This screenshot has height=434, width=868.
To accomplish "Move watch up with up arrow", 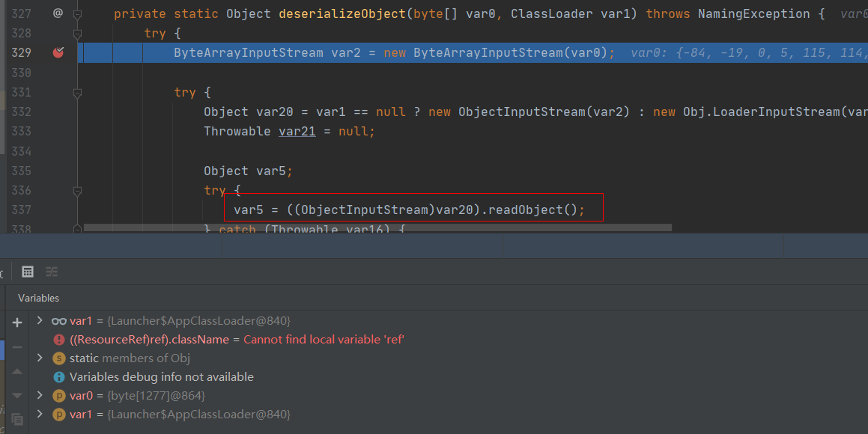I will pos(17,371).
